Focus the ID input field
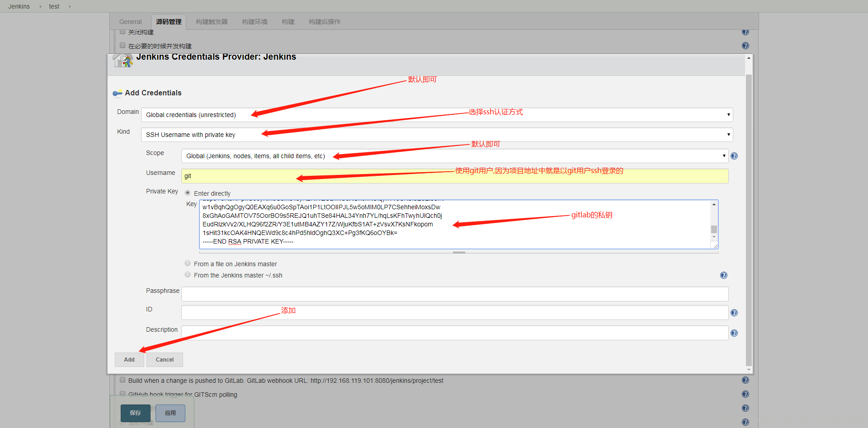The image size is (868, 428). (455, 313)
